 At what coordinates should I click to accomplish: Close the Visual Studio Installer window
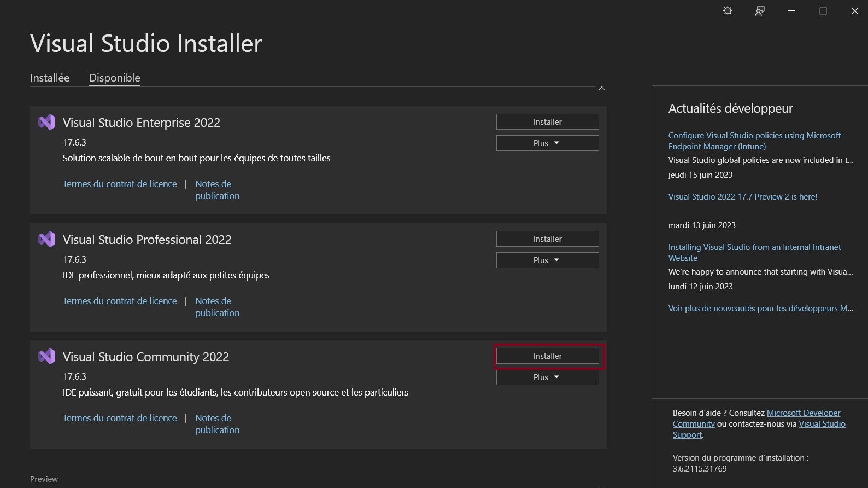pos(855,11)
